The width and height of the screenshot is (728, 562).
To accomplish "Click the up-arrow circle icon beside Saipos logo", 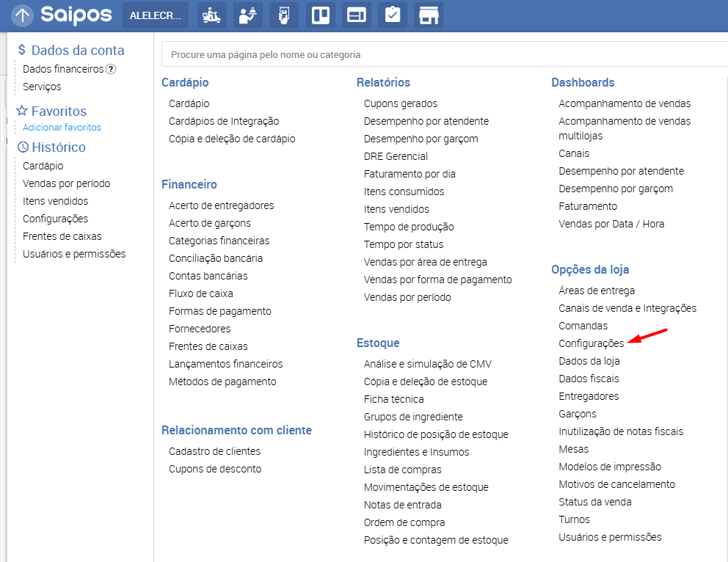I will tap(22, 15).
